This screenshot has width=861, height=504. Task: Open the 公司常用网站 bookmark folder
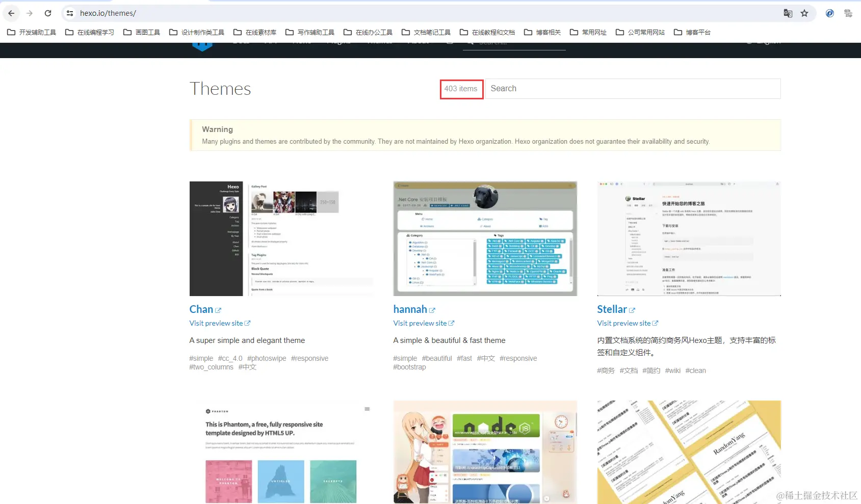point(640,32)
